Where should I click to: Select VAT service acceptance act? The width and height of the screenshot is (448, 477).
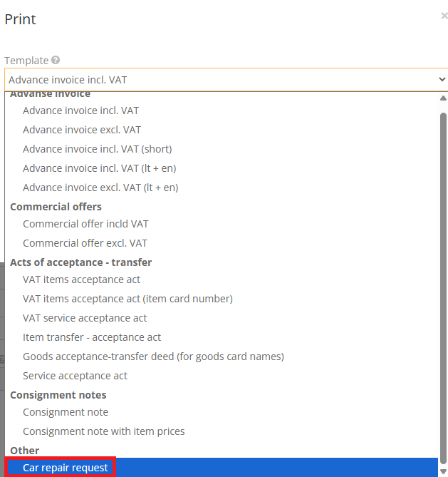tap(85, 318)
